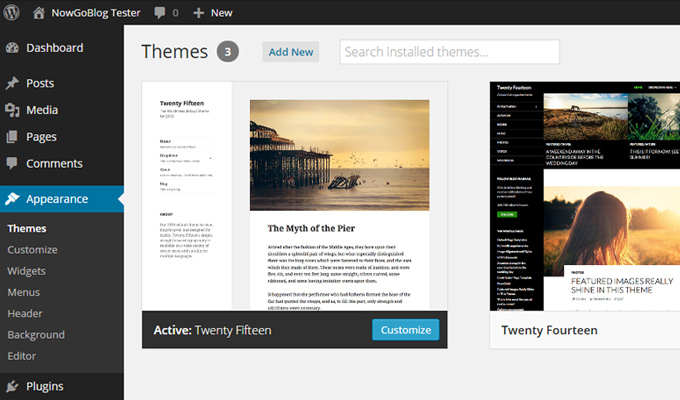Screen dimensions: 680x400
Task: Click the theme count badge showing 3
Action: tap(228, 52)
